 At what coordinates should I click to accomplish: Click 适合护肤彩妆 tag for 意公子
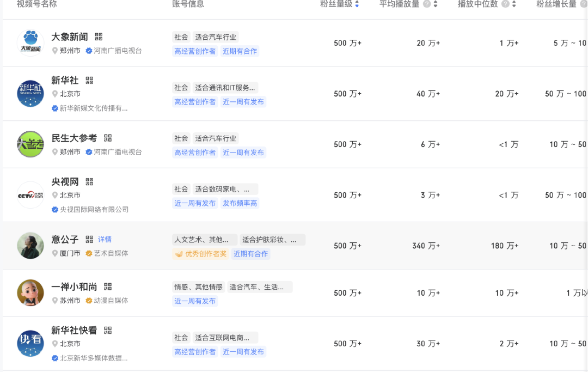(x=272, y=240)
